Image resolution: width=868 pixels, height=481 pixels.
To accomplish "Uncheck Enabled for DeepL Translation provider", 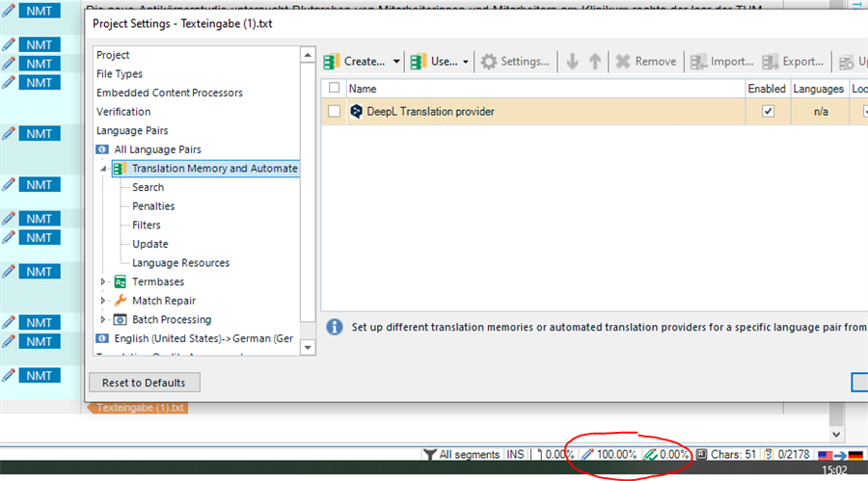I will pyautogui.click(x=768, y=111).
